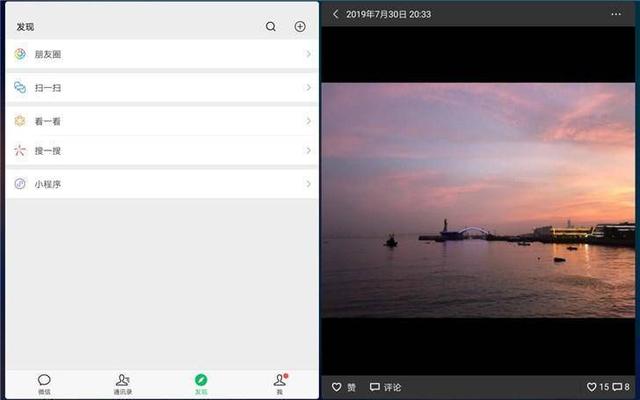Switch to the 我 profile tab
Screen dimensions: 640x400
point(280,384)
